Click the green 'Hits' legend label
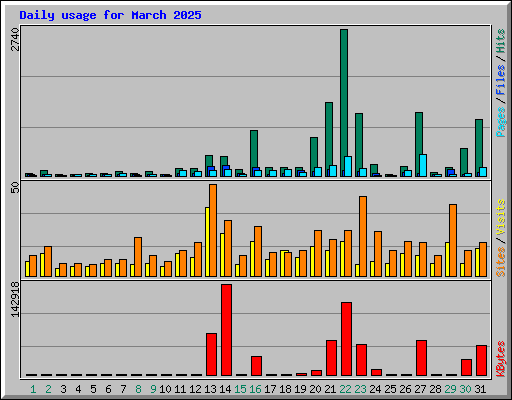This screenshot has width=512, height=400. [500, 41]
